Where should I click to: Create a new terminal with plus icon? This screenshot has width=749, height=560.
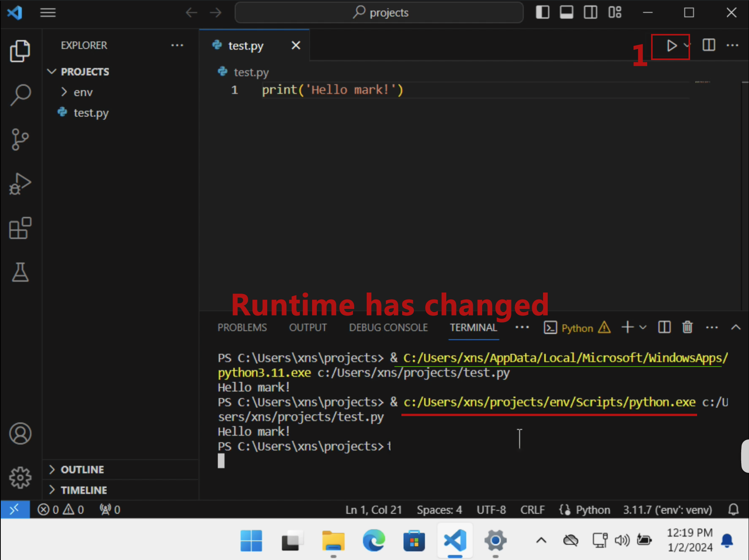[627, 327]
